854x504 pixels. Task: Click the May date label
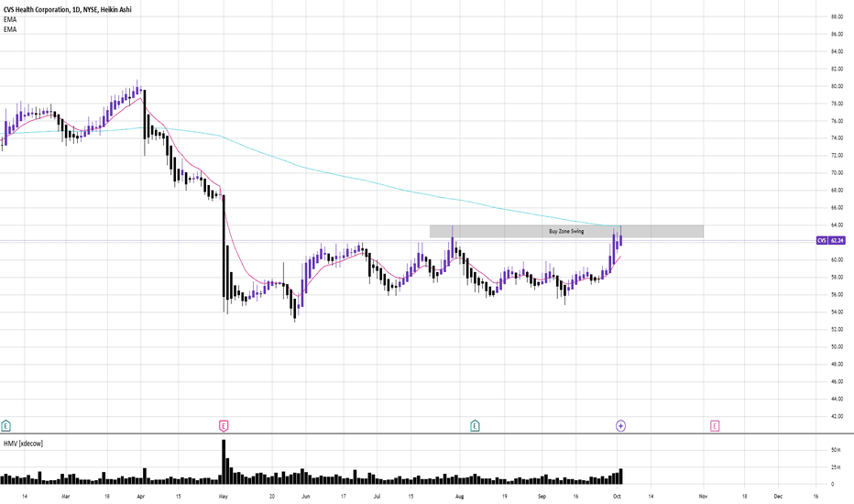(223, 497)
